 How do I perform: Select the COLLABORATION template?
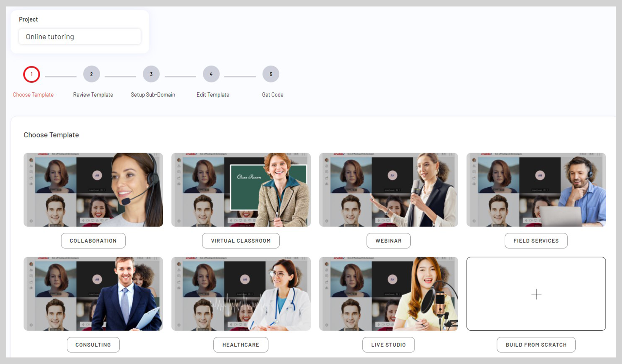pyautogui.click(x=93, y=241)
